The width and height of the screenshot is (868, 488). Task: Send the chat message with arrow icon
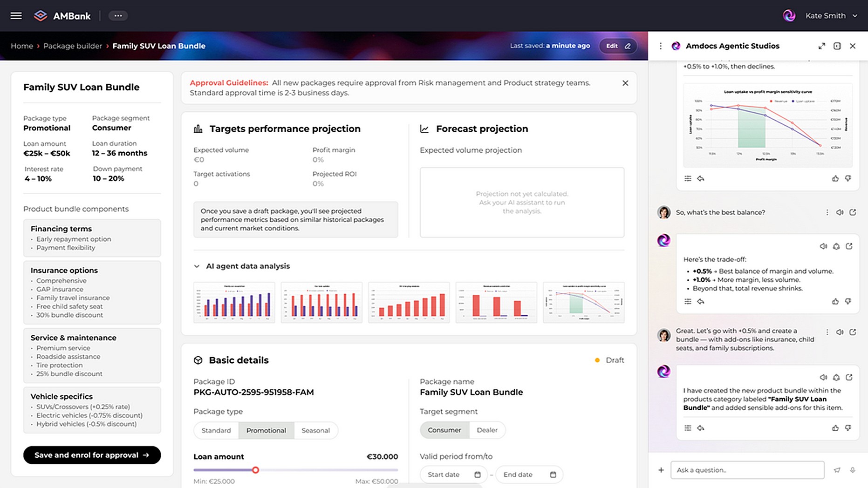[837, 470]
